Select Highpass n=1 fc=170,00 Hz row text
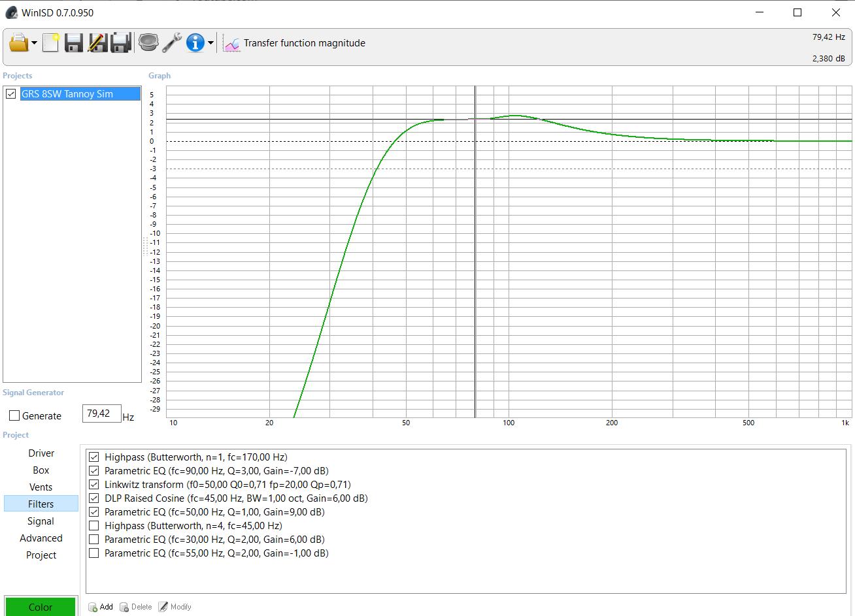Viewport: 855px width, 616px height. 196,457
